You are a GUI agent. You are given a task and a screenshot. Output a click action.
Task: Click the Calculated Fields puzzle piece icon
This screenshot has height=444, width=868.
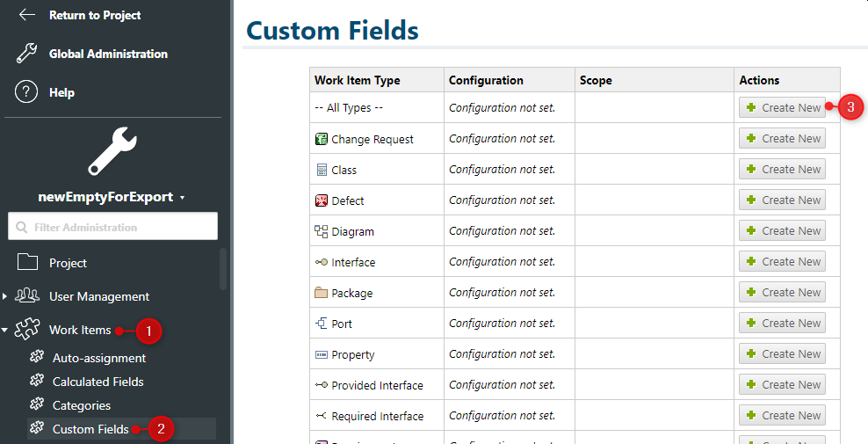pos(37,381)
